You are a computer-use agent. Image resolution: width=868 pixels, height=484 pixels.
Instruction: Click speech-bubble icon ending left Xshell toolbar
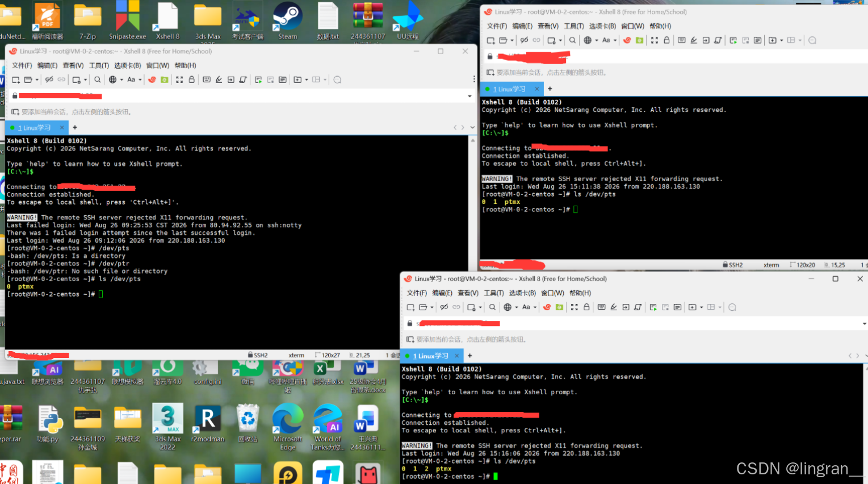click(x=337, y=80)
